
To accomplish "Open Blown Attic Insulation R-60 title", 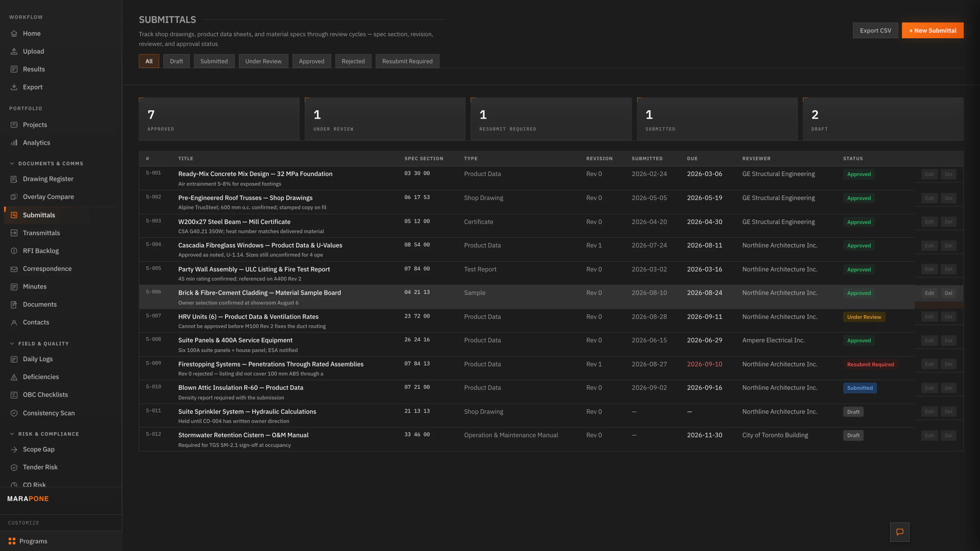I will (x=241, y=388).
